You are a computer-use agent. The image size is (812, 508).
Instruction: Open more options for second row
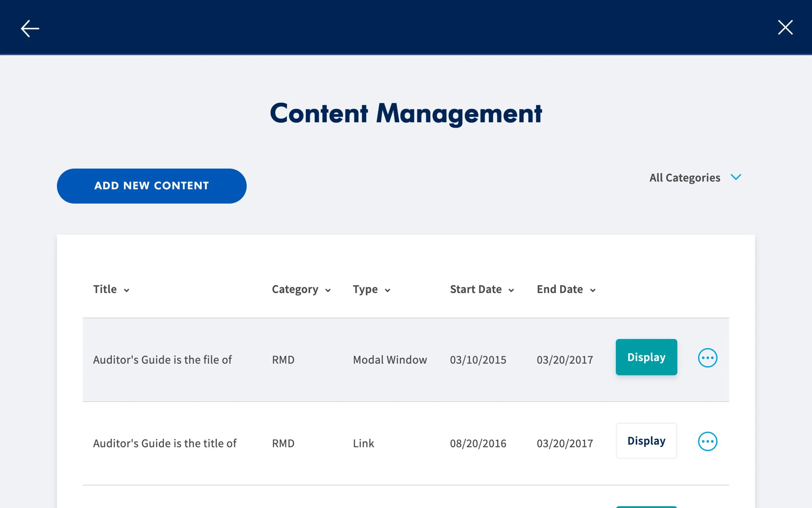(707, 441)
